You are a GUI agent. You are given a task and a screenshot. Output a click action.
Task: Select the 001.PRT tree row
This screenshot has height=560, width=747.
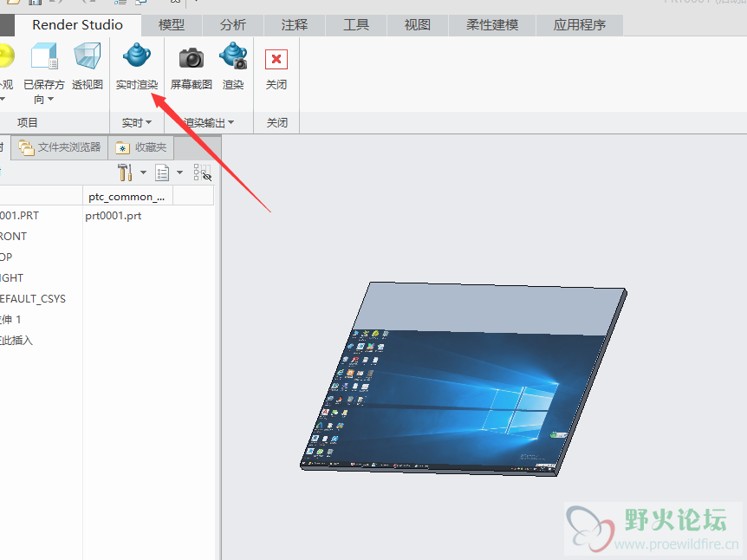pos(20,216)
